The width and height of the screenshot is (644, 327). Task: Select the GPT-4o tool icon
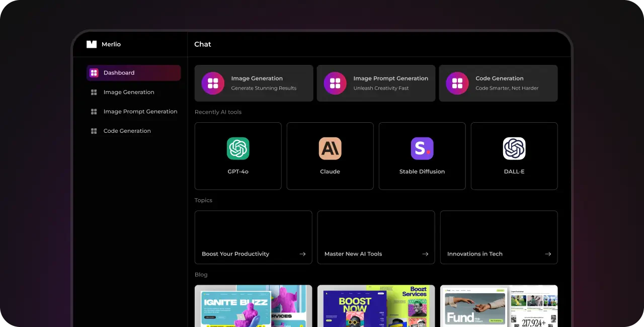pyautogui.click(x=238, y=148)
